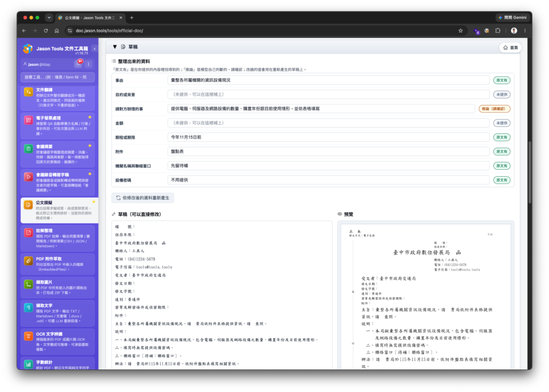Click the 公文撰擬 document icon in sidebar
The width and height of the screenshot is (549, 392).
(28, 205)
